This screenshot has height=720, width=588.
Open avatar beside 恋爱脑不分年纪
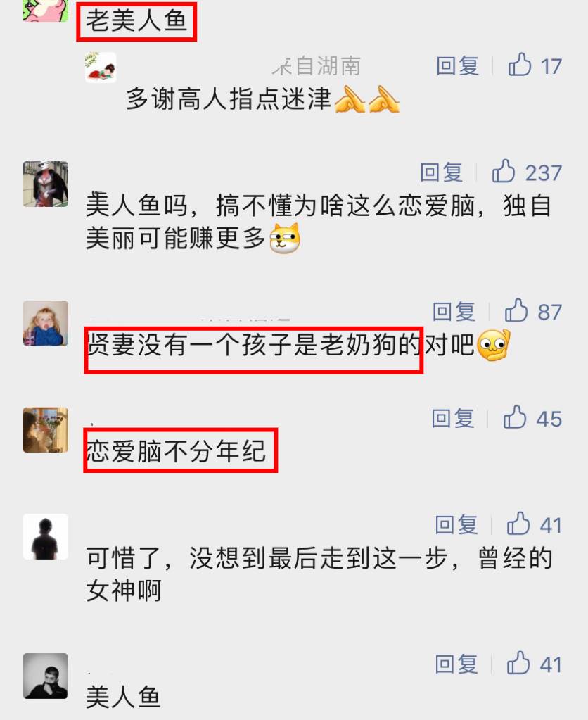46,430
